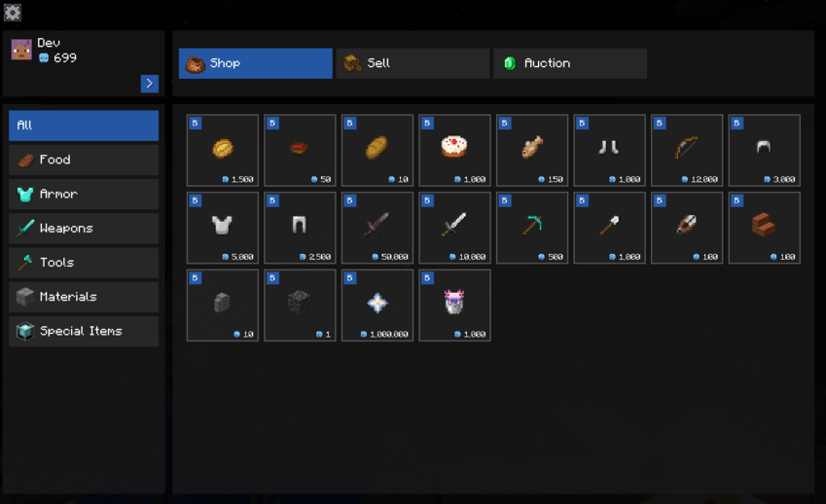The image size is (826, 504).
Task: Select the netherite sword priced 50,000
Action: (x=377, y=228)
